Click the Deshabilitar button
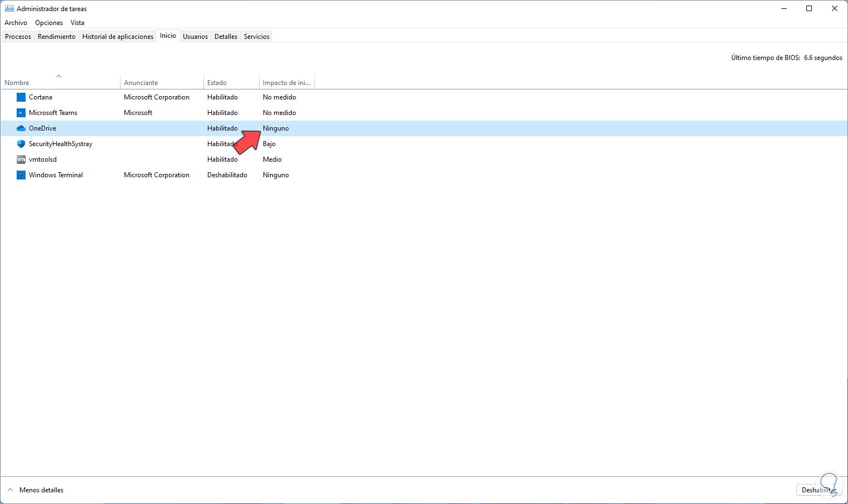 point(819,490)
